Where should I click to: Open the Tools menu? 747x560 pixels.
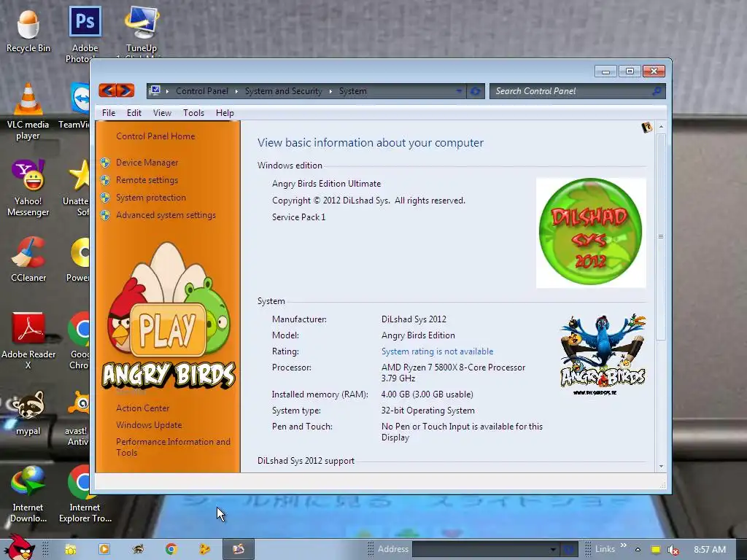(193, 113)
